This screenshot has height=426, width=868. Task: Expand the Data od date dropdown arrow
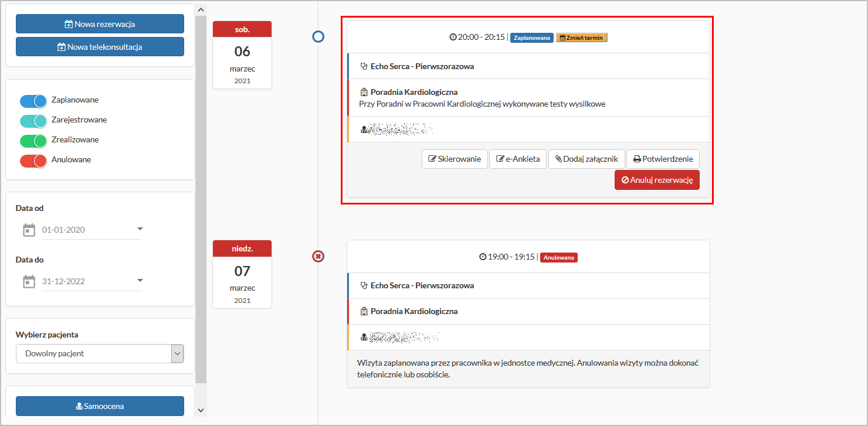(x=140, y=229)
